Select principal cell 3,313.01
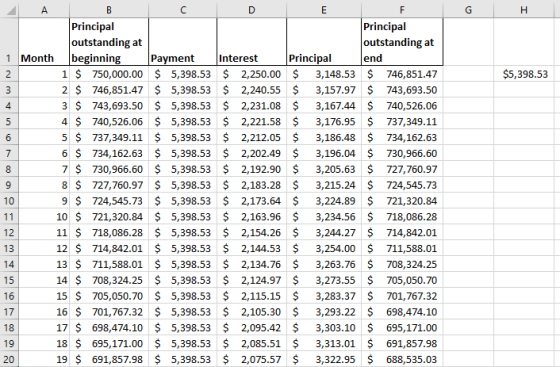The image size is (560, 367). pyautogui.click(x=324, y=343)
